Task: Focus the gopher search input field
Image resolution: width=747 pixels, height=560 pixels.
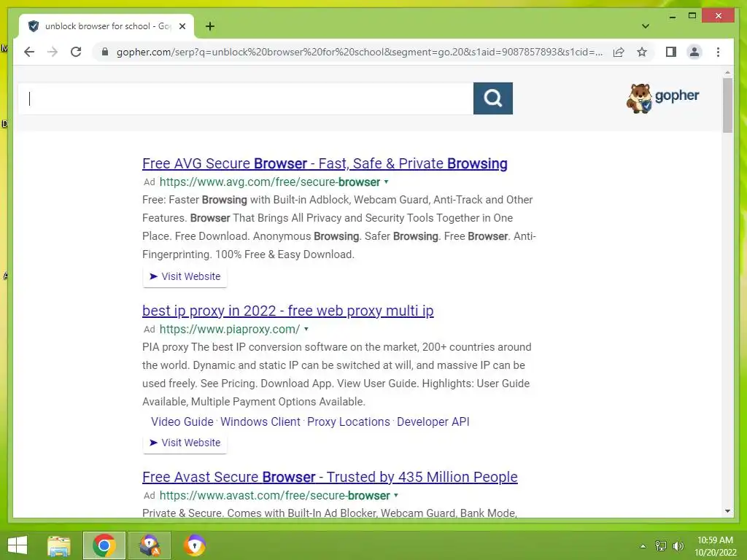Action: 246,98
